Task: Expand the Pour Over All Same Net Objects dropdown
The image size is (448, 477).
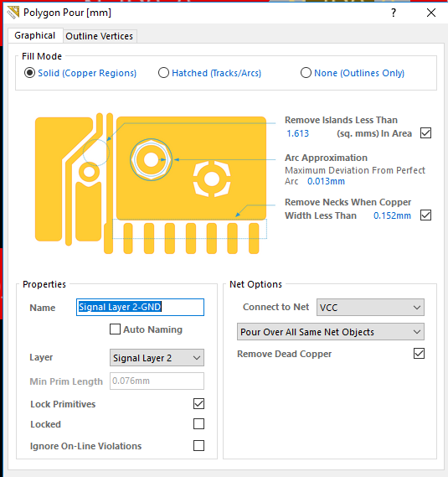Action: click(331, 332)
